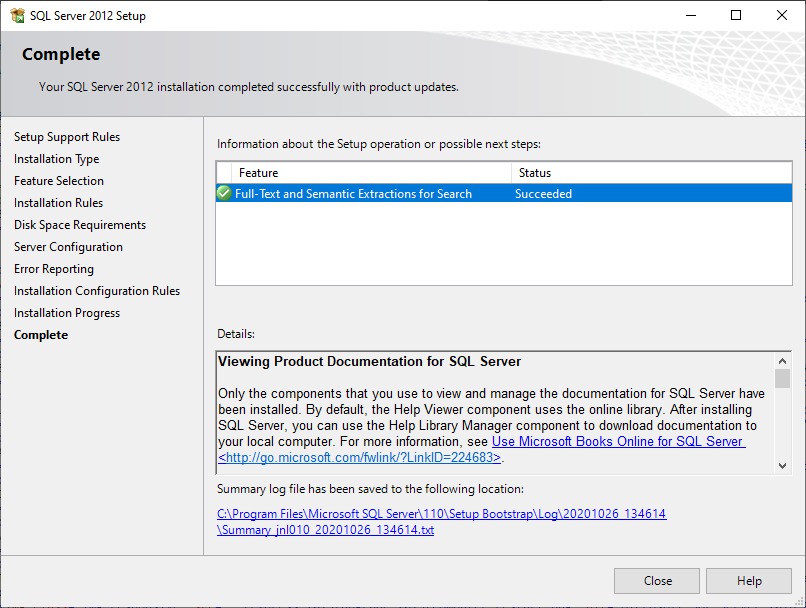
Task: Select Setup Support Rules step
Action: point(67,137)
